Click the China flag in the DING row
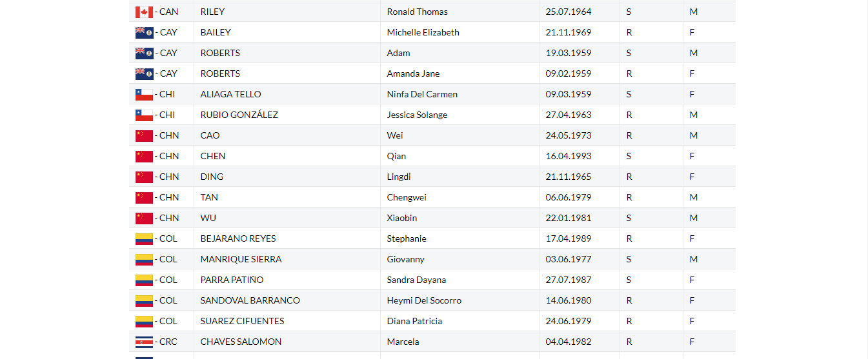This screenshot has height=359, width=868. click(144, 177)
